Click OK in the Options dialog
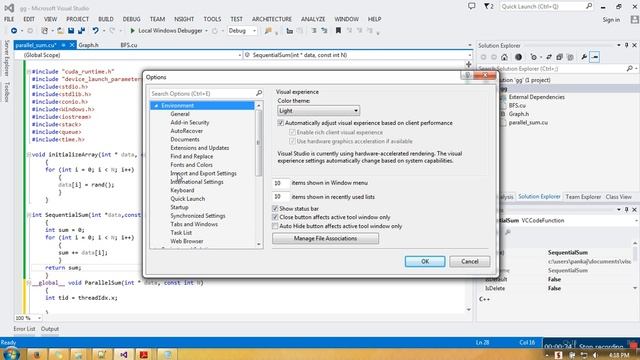 click(x=425, y=262)
